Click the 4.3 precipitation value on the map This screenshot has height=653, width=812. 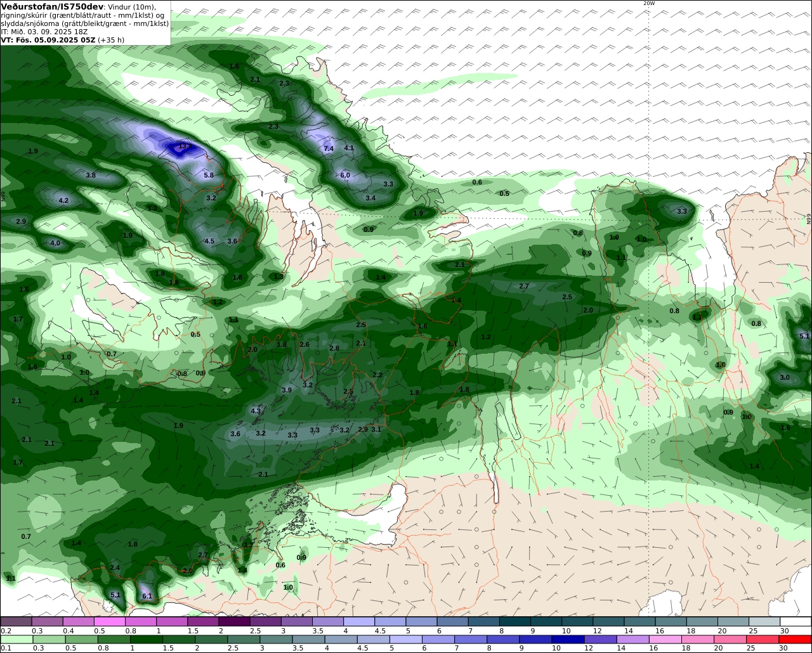(x=256, y=411)
